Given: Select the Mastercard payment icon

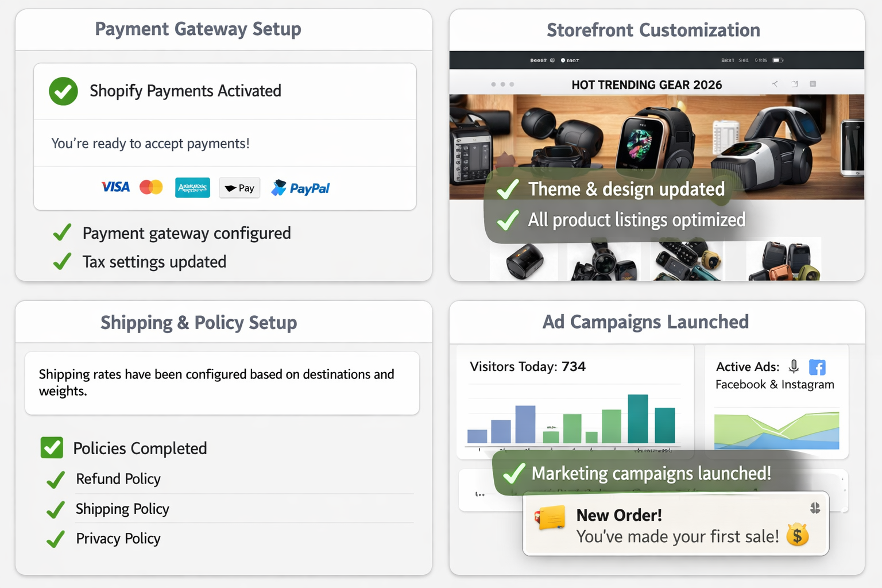Looking at the screenshot, I should (151, 187).
